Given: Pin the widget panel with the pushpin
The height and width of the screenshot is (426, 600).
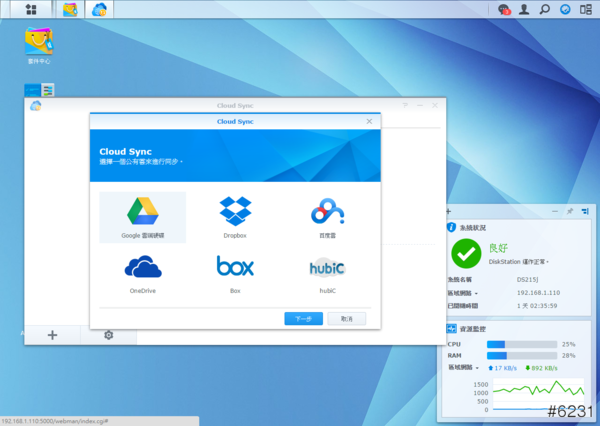Looking at the screenshot, I should tap(569, 212).
